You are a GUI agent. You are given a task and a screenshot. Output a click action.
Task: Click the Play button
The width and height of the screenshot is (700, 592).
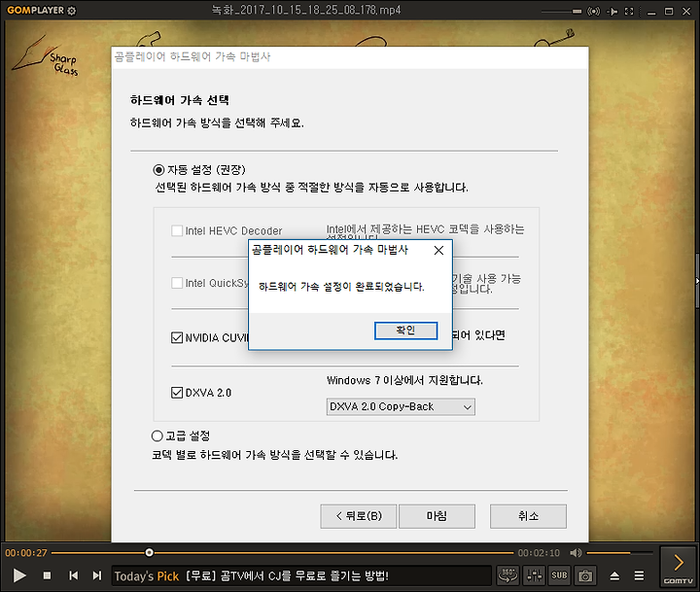tap(19, 575)
